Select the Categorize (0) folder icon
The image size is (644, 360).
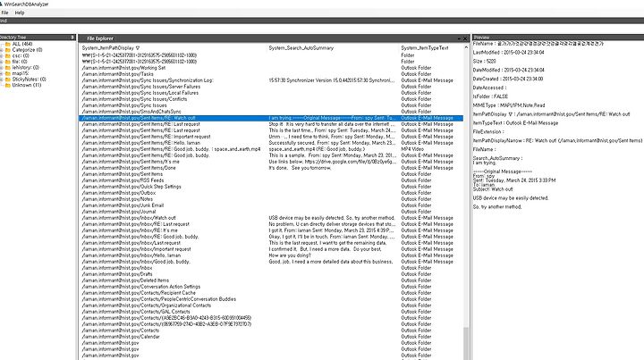coord(8,50)
